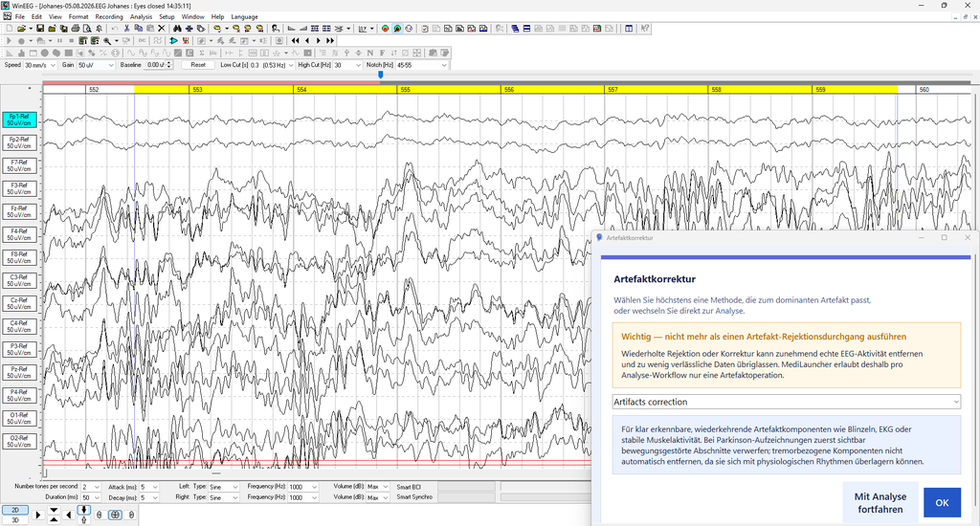This screenshot has width=980, height=526.
Task: Click the N icon in the third toolbar
Action: [x=370, y=54]
